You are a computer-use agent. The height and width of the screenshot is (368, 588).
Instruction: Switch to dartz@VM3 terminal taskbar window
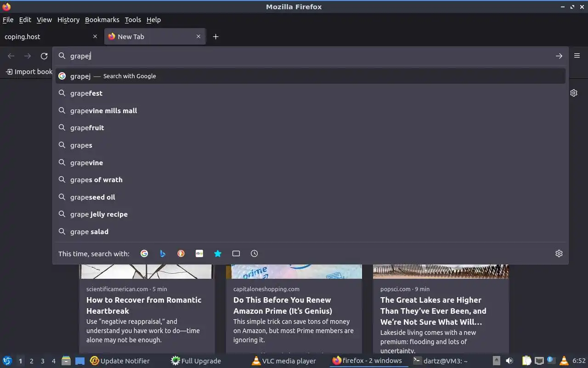pos(441,361)
